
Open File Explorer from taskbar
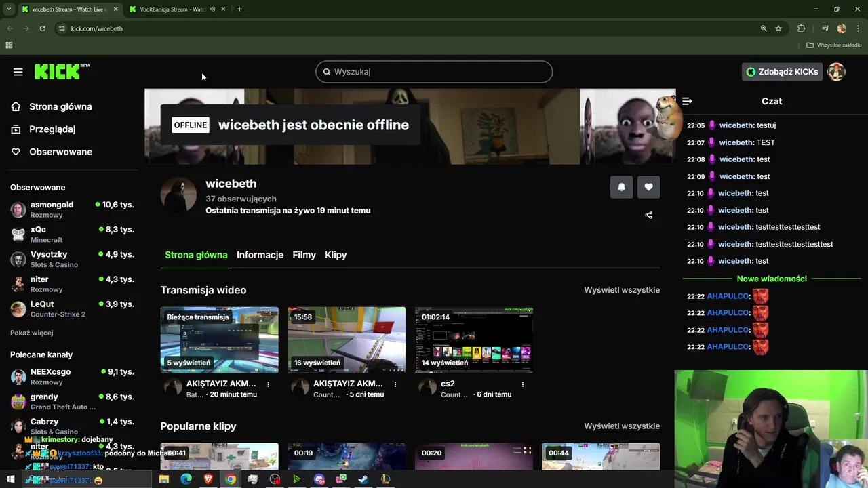point(164,479)
